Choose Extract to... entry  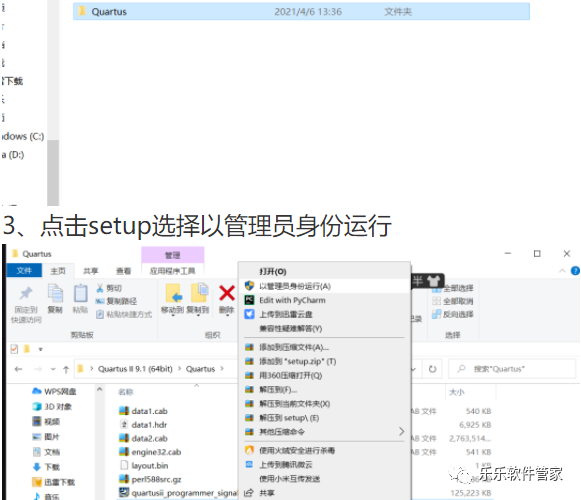[325, 390]
